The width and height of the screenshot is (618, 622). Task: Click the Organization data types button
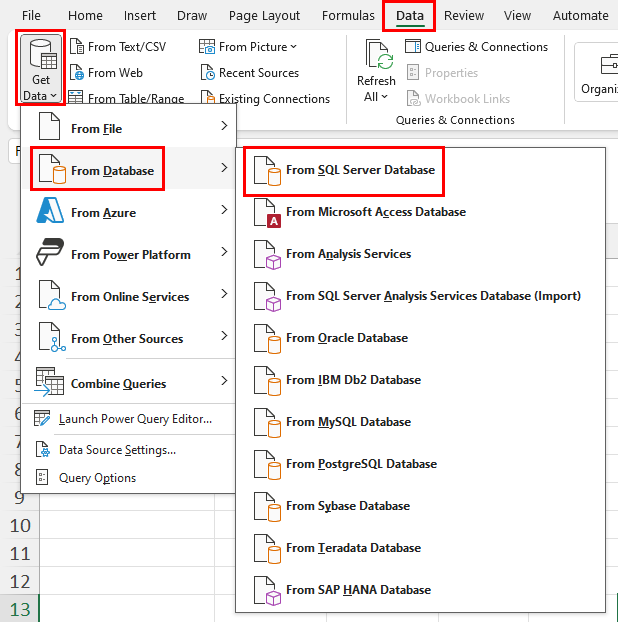[x=596, y=72]
